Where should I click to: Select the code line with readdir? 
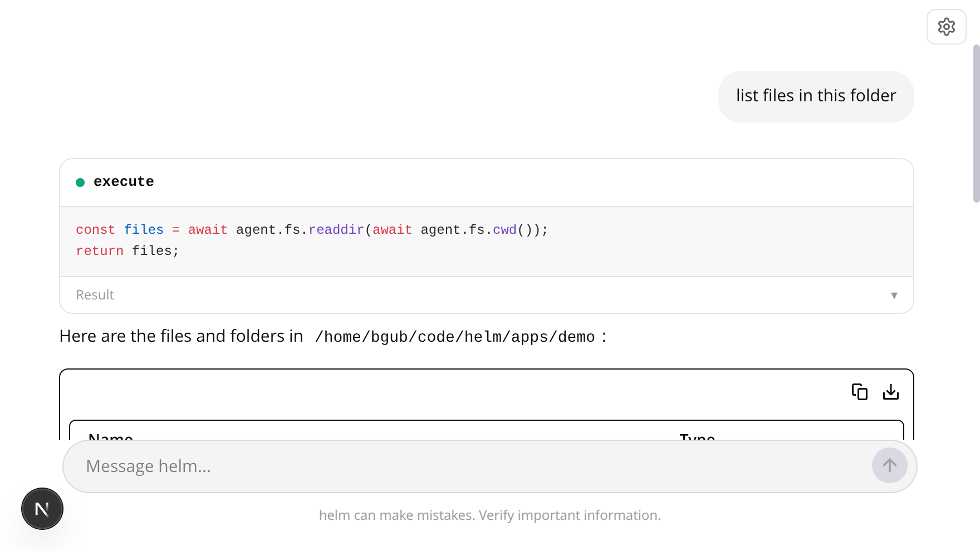(311, 229)
